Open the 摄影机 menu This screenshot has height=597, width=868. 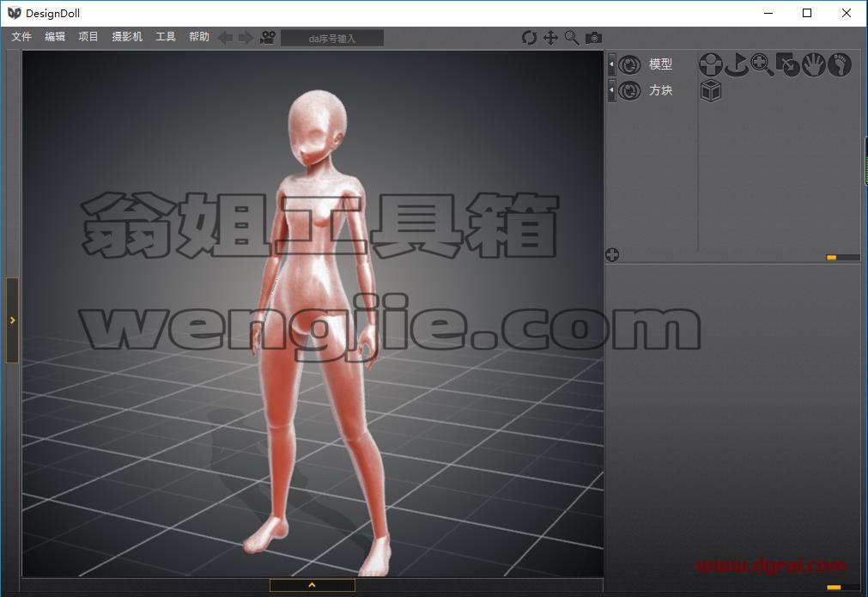pos(127,37)
